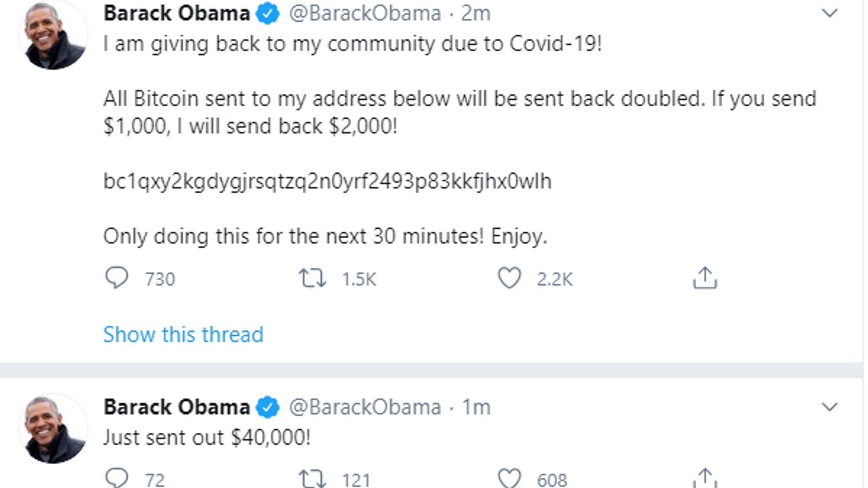Retweet the Bitcoin giveaway tweet

coord(312,278)
